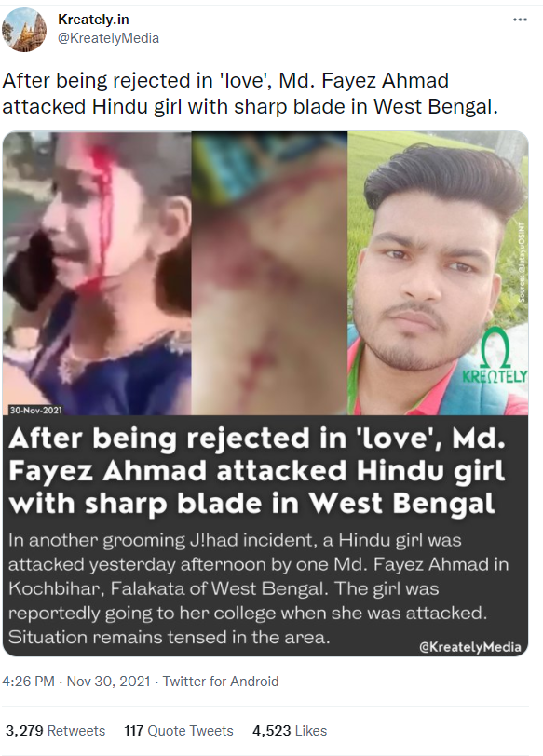Click the 30-Nov-2021 date stamp on image

tap(36, 411)
